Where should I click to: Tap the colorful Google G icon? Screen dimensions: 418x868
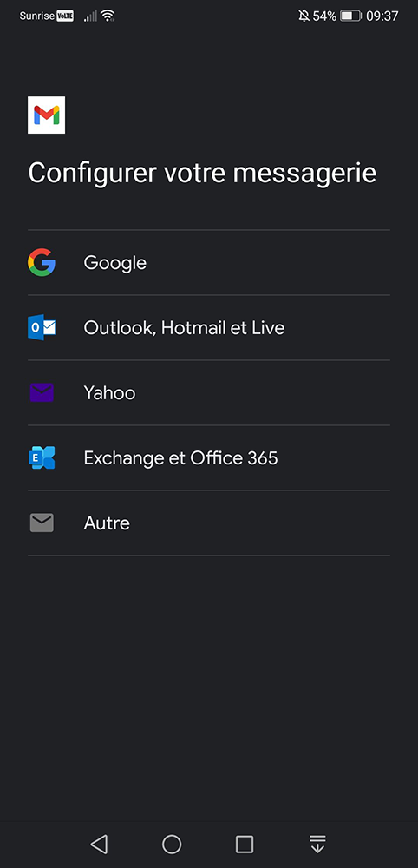click(x=42, y=262)
